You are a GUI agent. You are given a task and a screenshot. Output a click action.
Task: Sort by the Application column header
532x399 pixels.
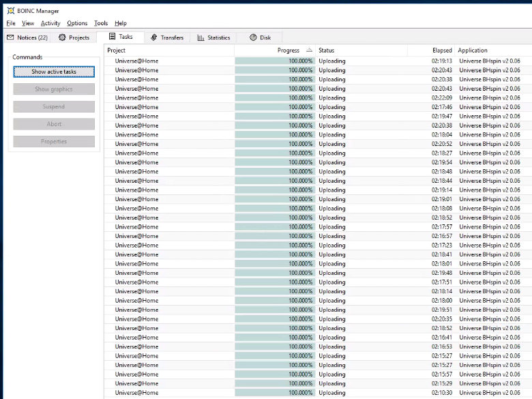coord(493,50)
